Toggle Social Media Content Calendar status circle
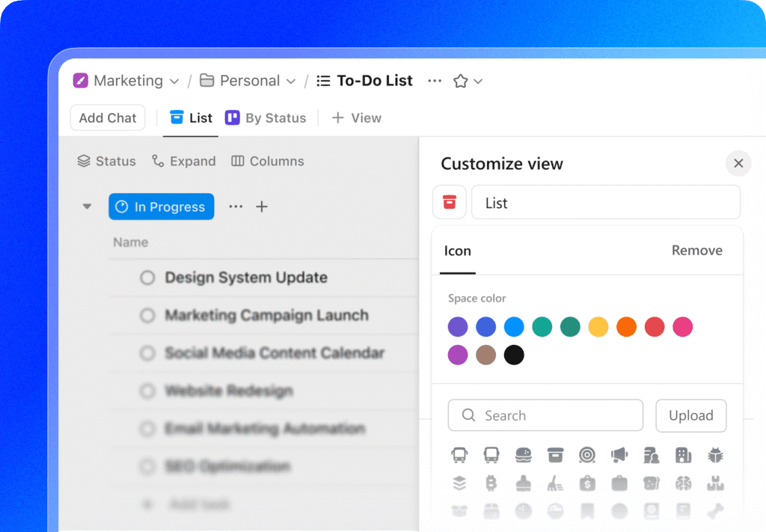This screenshot has height=532, width=766. click(148, 353)
